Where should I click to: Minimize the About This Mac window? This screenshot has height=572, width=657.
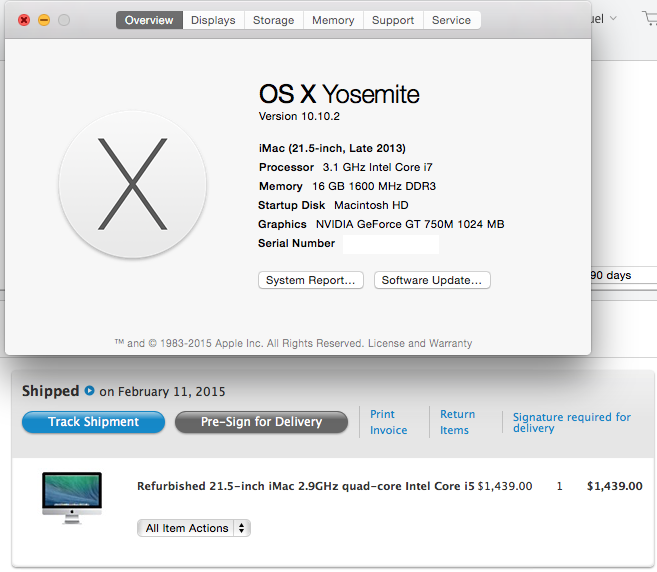pos(44,20)
